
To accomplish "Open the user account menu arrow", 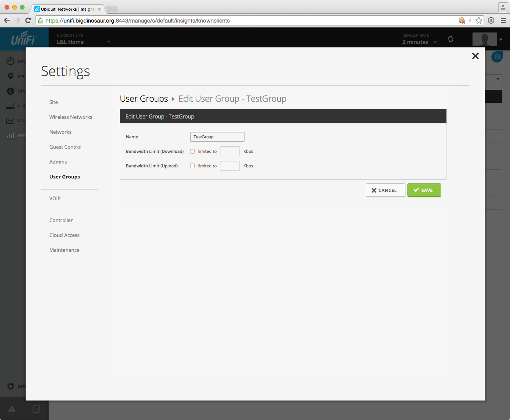I will 500,39.
